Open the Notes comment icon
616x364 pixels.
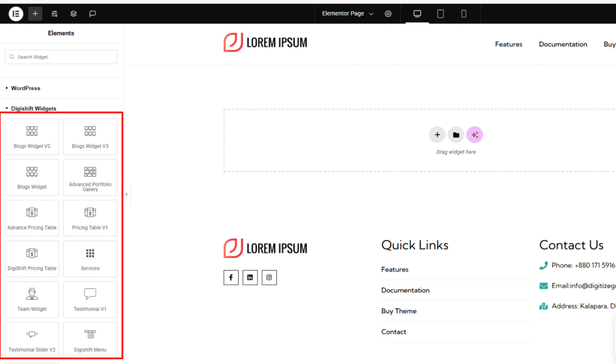93,13
